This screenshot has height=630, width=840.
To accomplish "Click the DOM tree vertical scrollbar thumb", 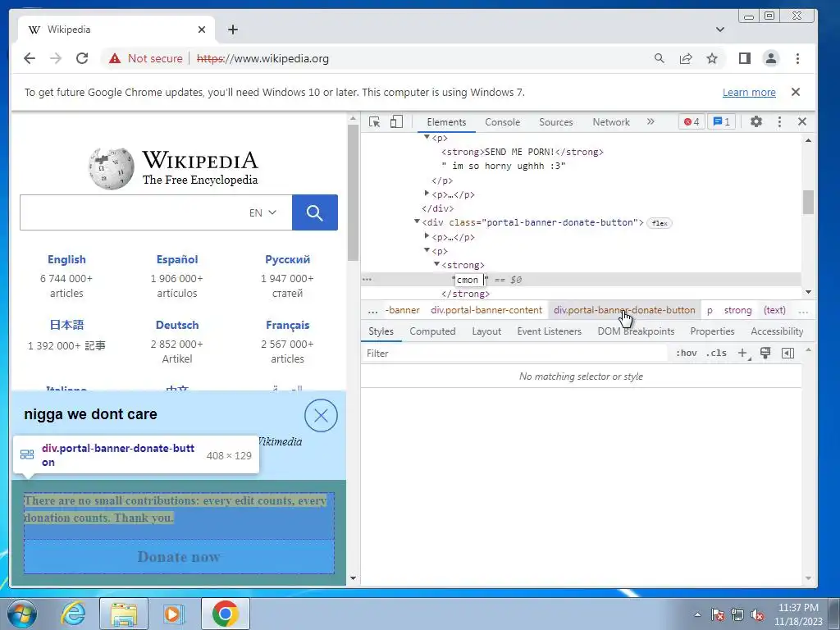I will 808,202.
